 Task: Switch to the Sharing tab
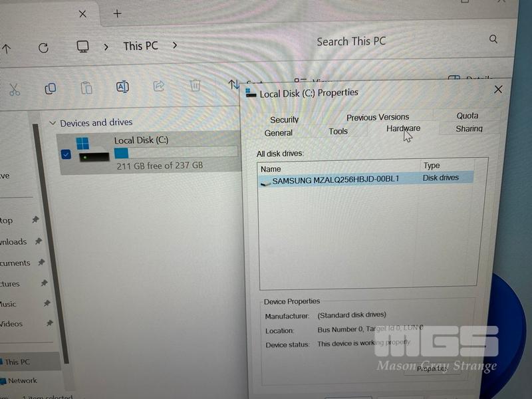coord(469,128)
